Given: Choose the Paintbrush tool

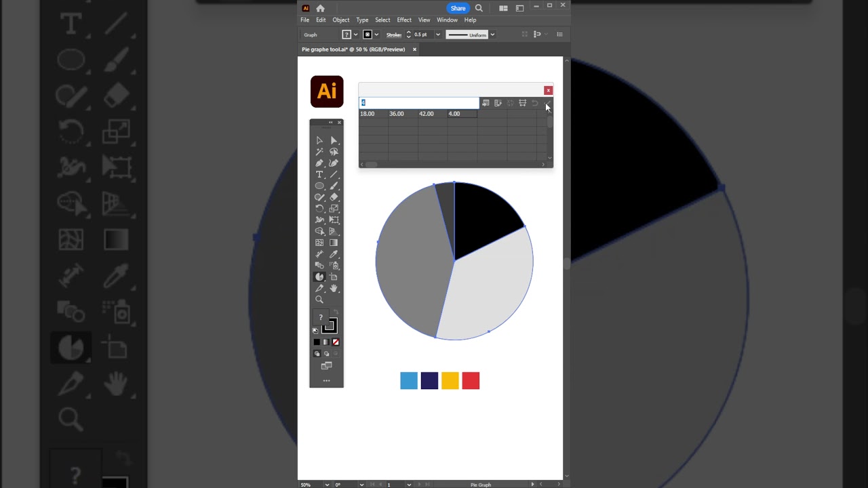Looking at the screenshot, I should [x=334, y=186].
